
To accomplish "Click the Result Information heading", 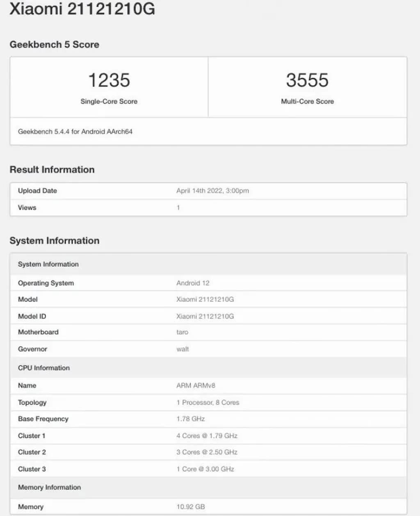I will 52,170.
